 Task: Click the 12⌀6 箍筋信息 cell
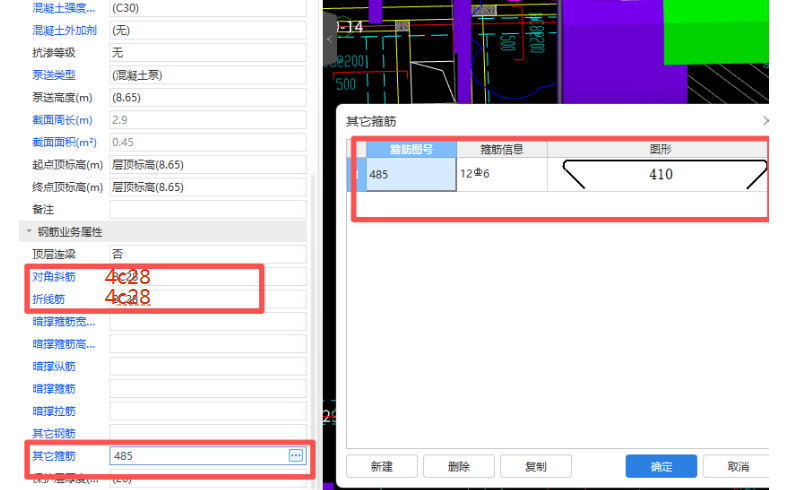pos(502,175)
